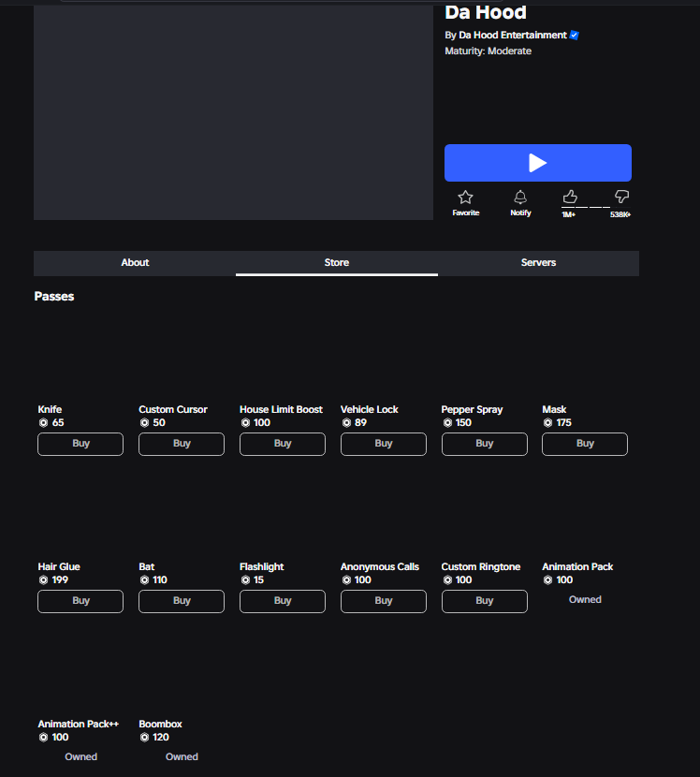Open the About tab
The width and height of the screenshot is (700, 777).
click(x=135, y=263)
